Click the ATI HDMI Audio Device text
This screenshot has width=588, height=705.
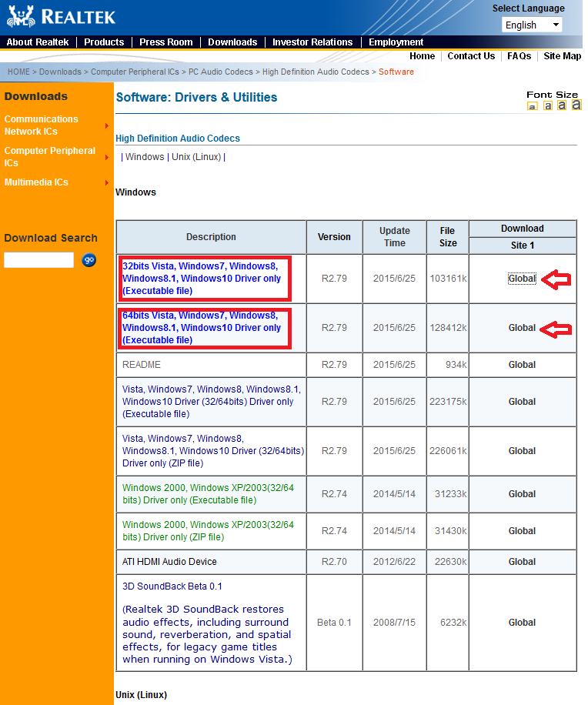pyautogui.click(x=169, y=562)
